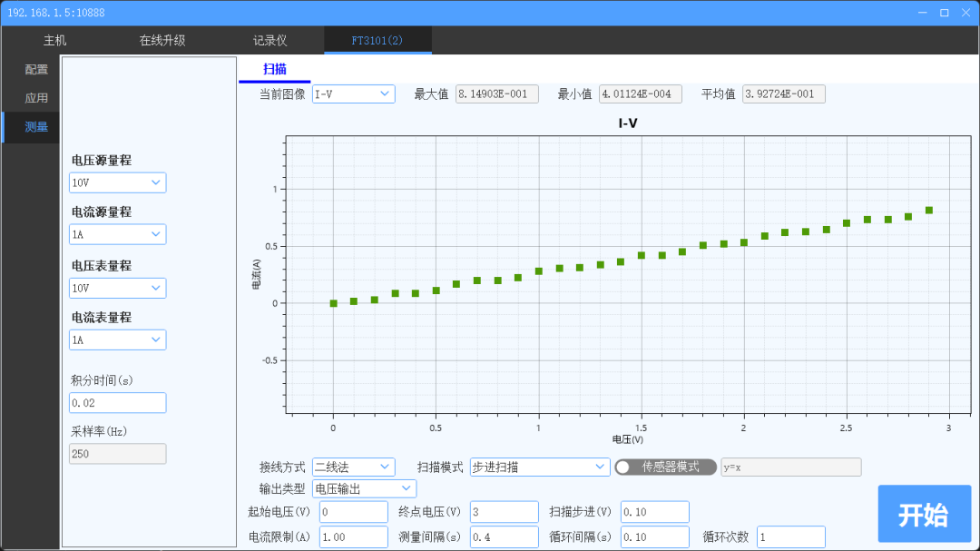980x551 pixels.
Task: Click the 平均值 readout field
Action: tap(784, 94)
